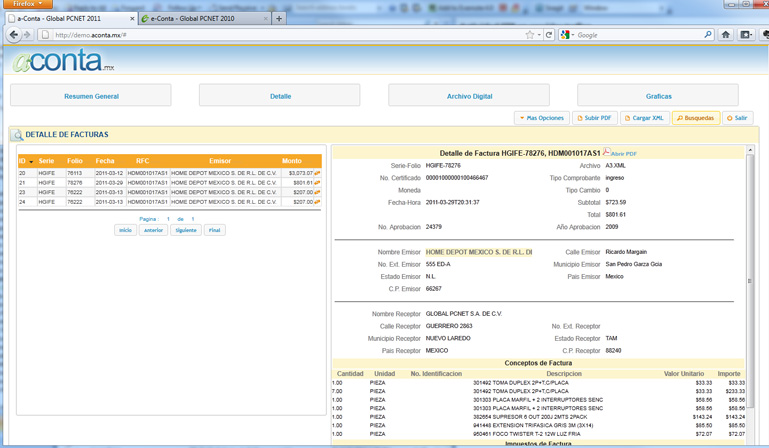This screenshot has height=448, width=769.
Task: Close the e-Conta Global PCNET 2010 tab
Action: pos(266,19)
